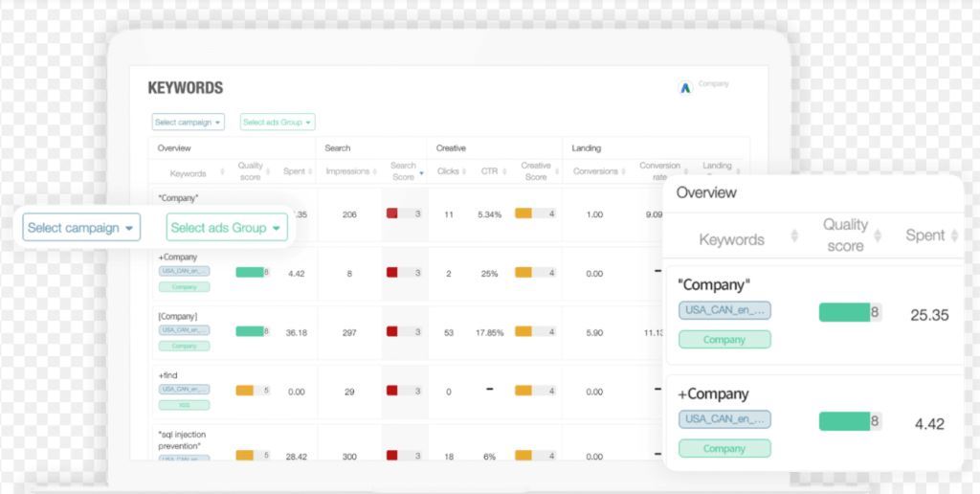Click the "sql injection prevention" keyword
The height and width of the screenshot is (494, 980).
click(182, 439)
